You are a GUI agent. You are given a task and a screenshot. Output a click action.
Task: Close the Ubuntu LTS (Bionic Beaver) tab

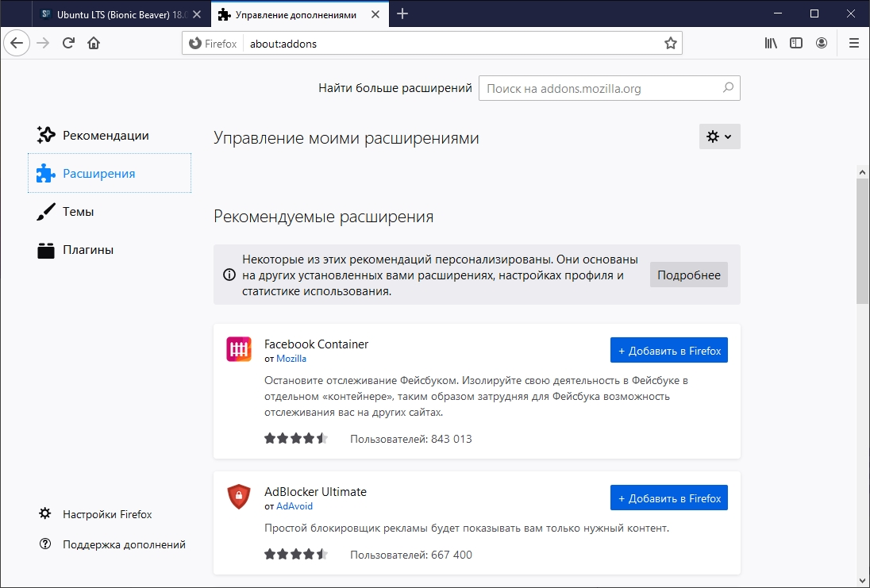196,14
